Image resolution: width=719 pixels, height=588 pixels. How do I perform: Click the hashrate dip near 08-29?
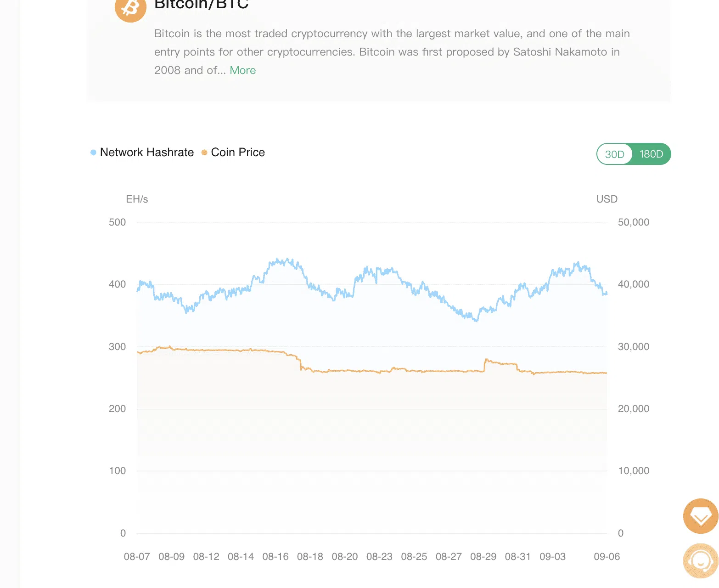(476, 320)
